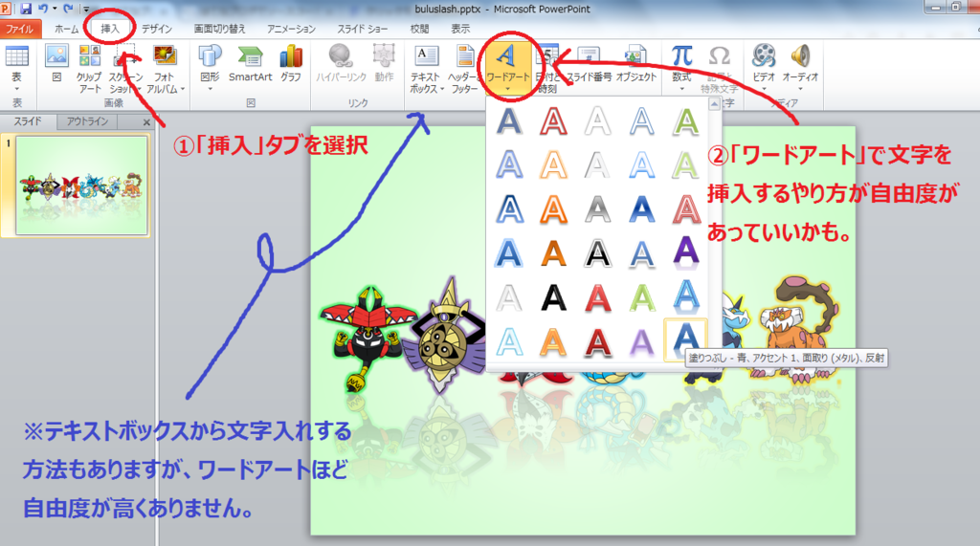Choose the faded light purple A WordArt style
This screenshot has width=980, height=546.
[x=642, y=341]
